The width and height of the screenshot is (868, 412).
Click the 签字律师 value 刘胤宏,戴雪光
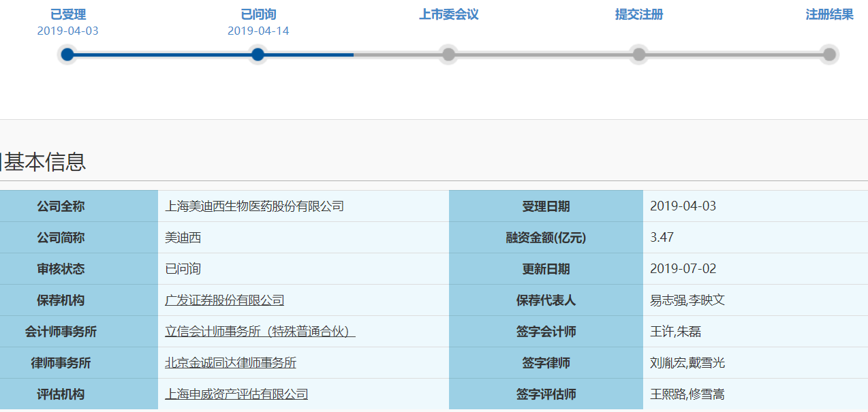688,363
